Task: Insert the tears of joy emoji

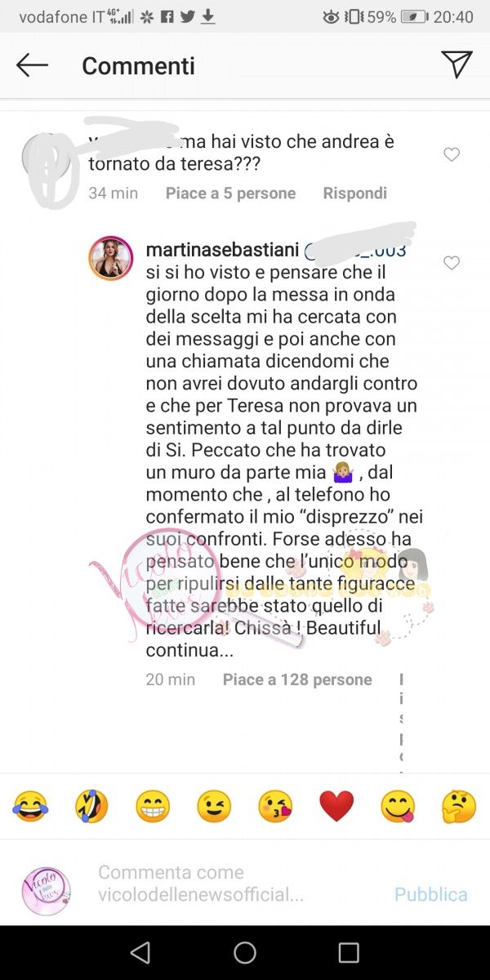Action: coord(30,807)
